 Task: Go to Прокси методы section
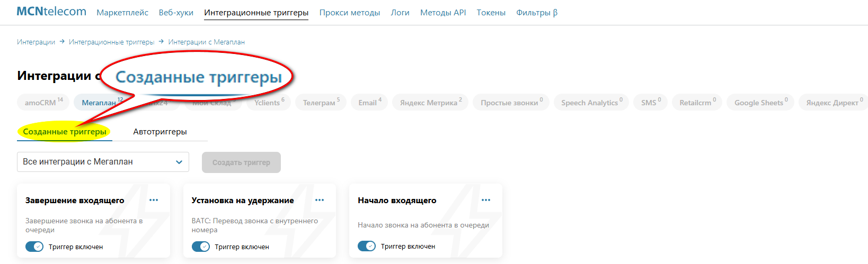pyautogui.click(x=350, y=13)
